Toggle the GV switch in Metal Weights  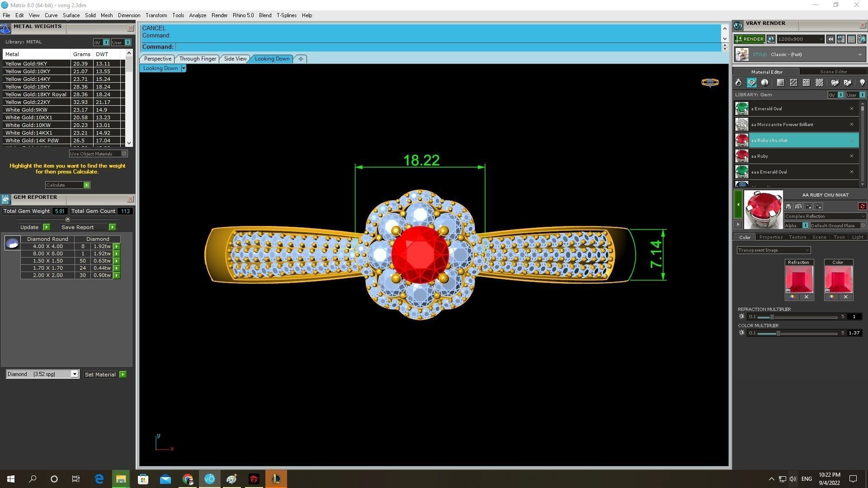101,42
